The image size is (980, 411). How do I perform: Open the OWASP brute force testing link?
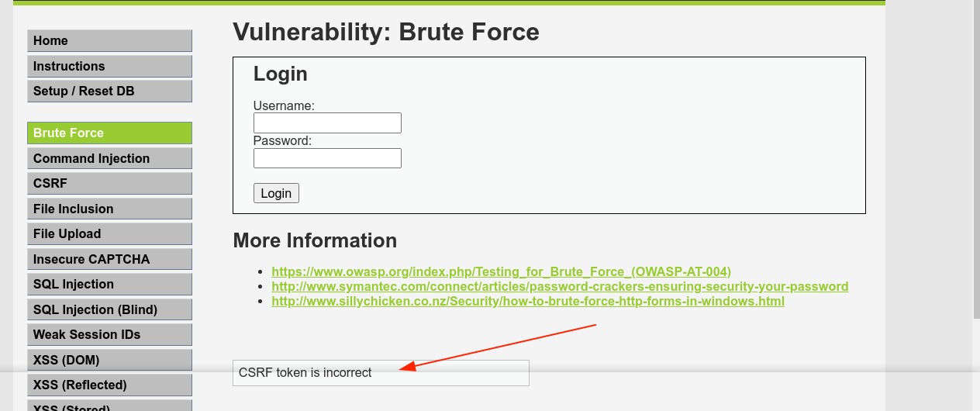click(x=501, y=271)
